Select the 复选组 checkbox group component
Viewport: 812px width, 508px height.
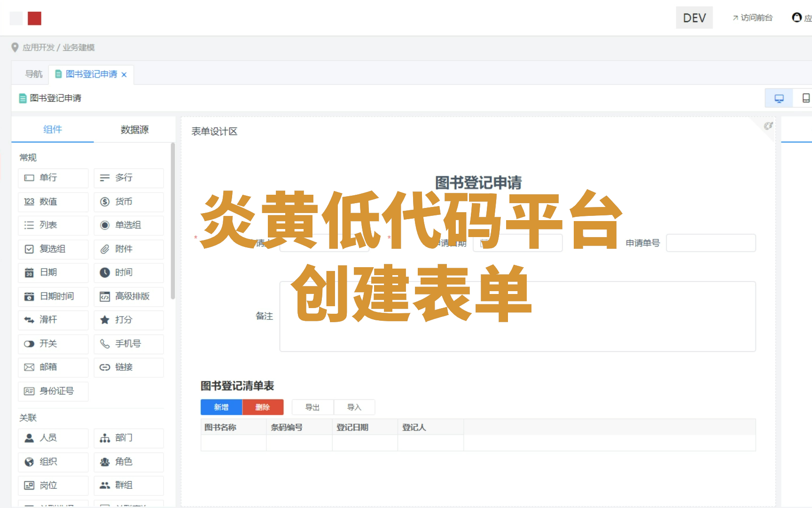[53, 249]
